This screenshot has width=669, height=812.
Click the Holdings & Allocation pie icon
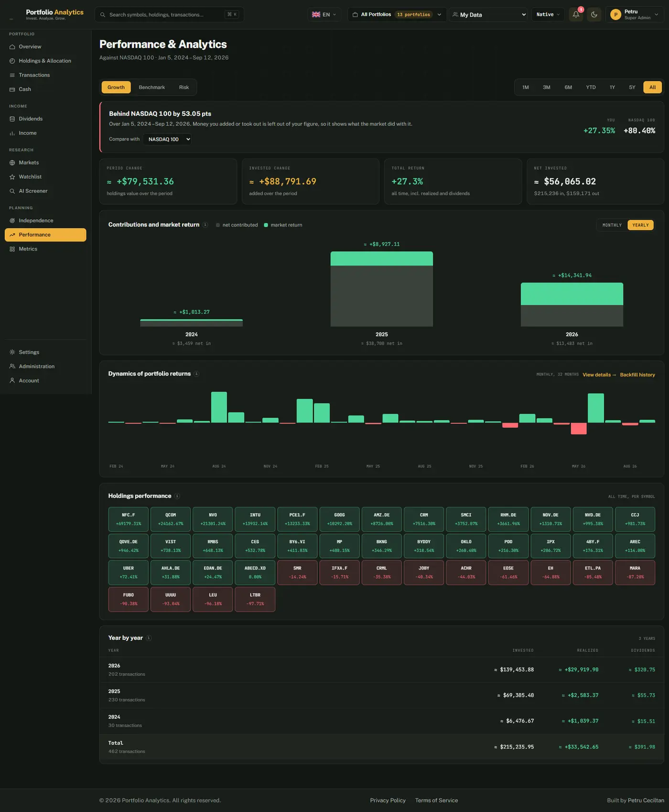[x=12, y=61]
